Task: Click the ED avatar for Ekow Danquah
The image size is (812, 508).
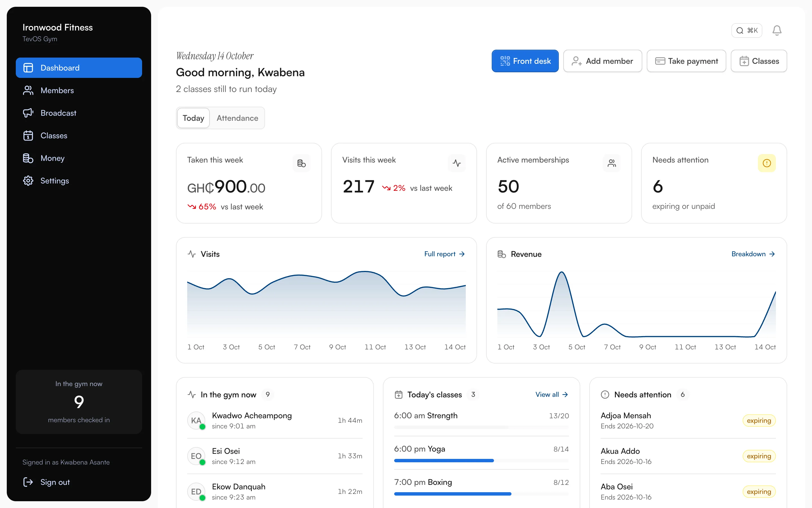Action: pos(196,492)
